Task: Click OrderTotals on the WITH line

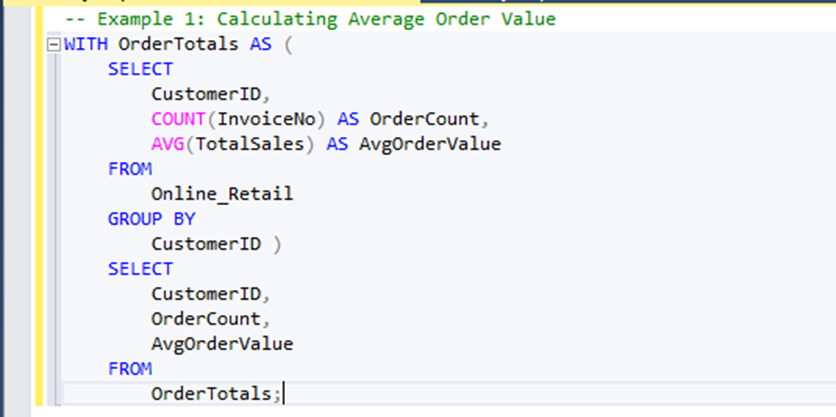Action: pos(178,44)
